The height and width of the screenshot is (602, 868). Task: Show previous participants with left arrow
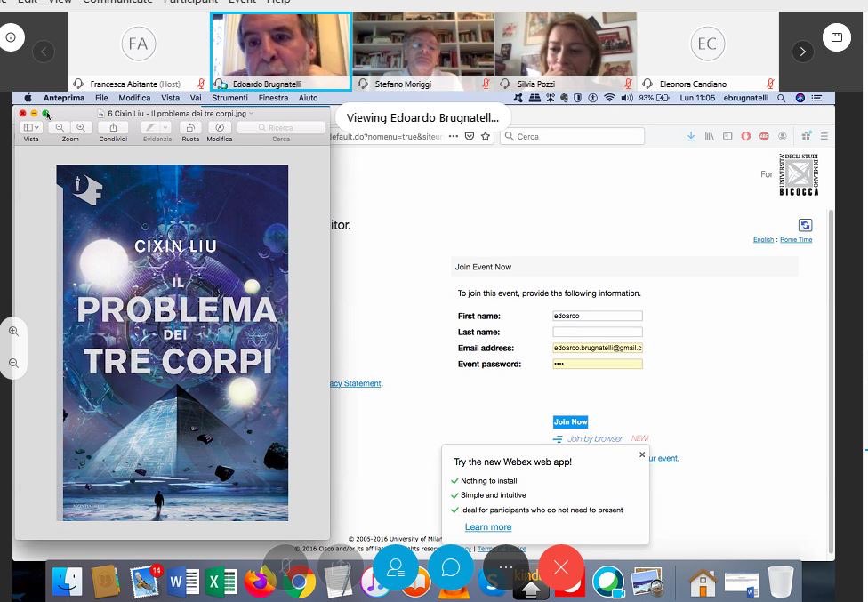(44, 52)
